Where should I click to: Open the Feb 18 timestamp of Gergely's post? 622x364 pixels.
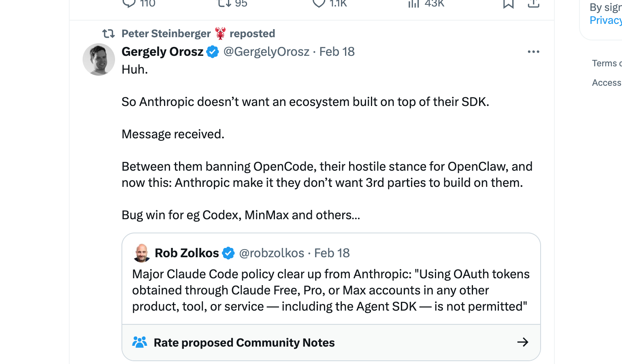pyautogui.click(x=337, y=52)
